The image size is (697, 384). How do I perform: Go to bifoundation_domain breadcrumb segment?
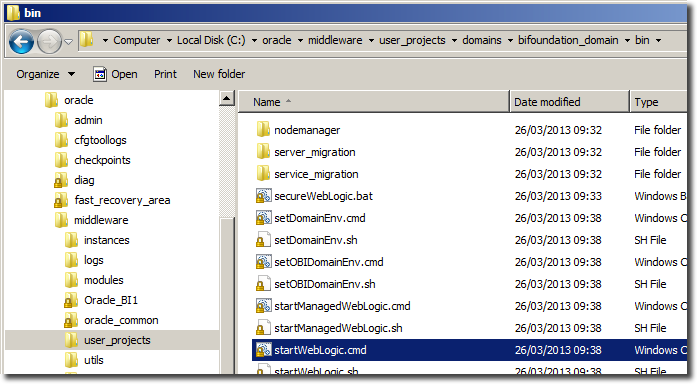click(x=568, y=40)
